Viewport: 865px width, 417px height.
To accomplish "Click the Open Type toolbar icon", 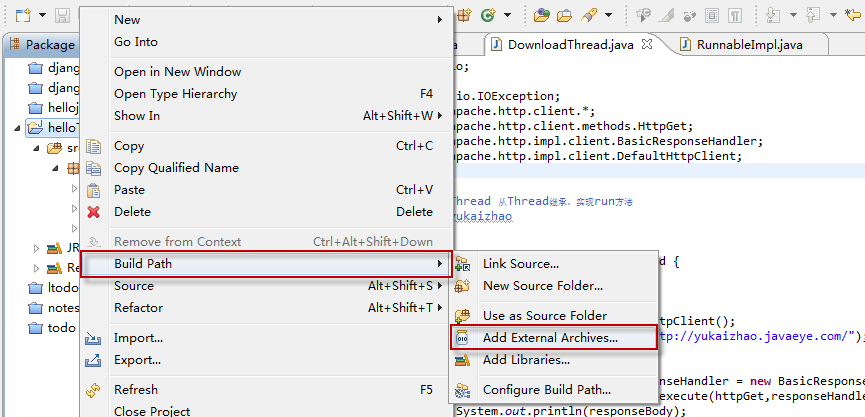I will (542, 15).
